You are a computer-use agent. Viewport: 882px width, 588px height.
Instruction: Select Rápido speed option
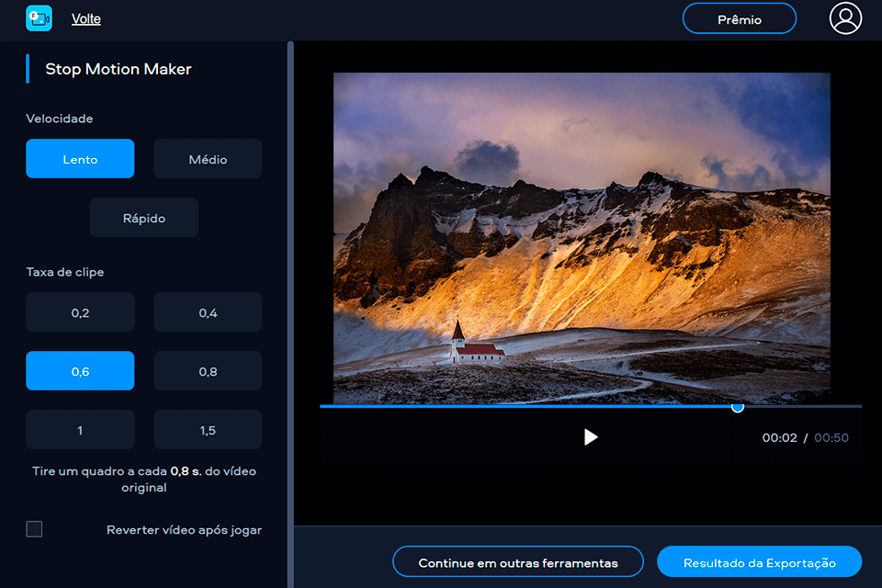pyautogui.click(x=144, y=218)
